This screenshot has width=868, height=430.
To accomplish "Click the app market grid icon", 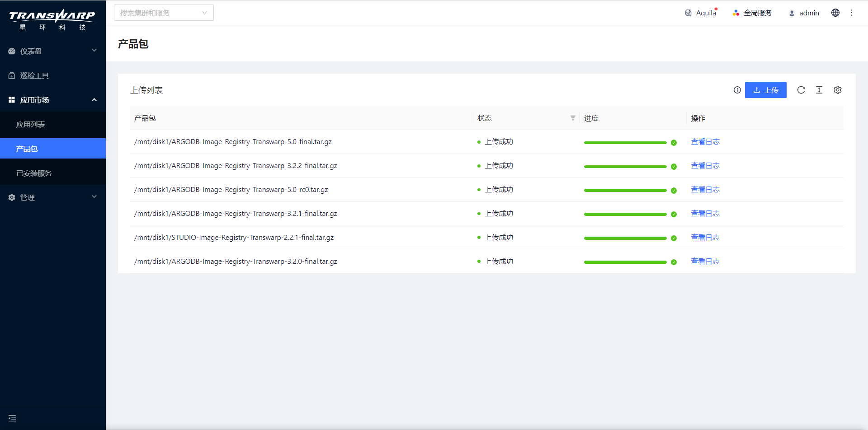I will coord(12,100).
